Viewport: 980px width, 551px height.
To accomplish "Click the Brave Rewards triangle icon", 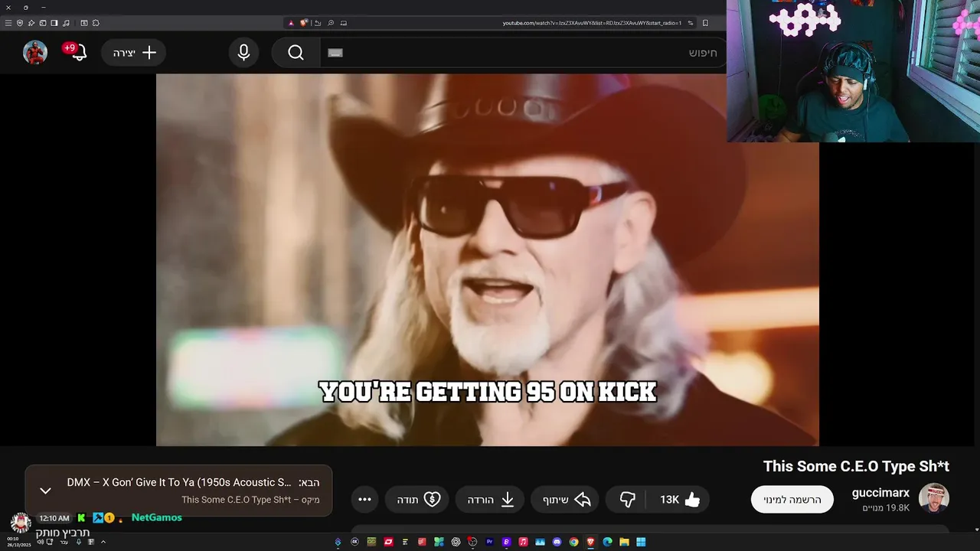I will [291, 23].
